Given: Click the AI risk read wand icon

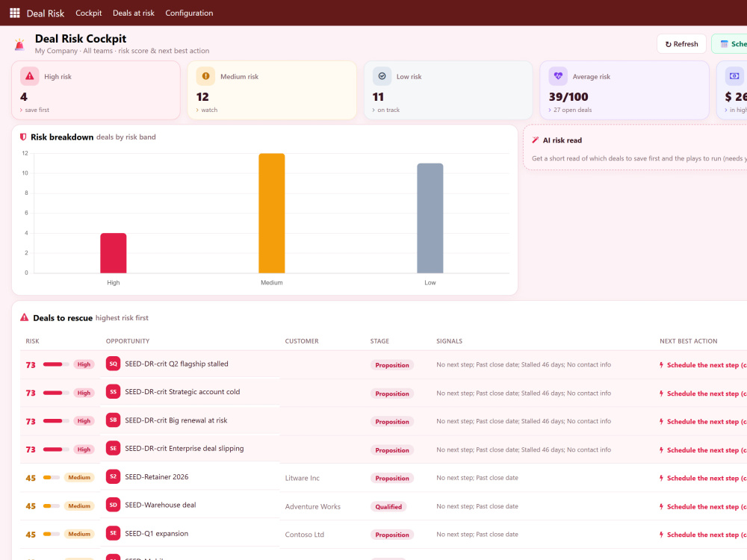Looking at the screenshot, I should tap(536, 140).
